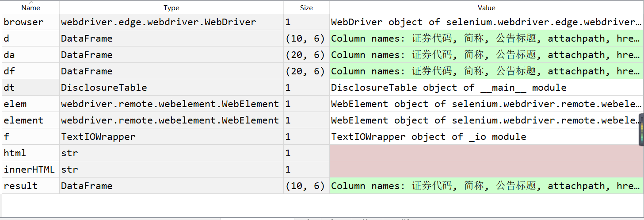Click the Size column header
644x220 pixels.
306,8
